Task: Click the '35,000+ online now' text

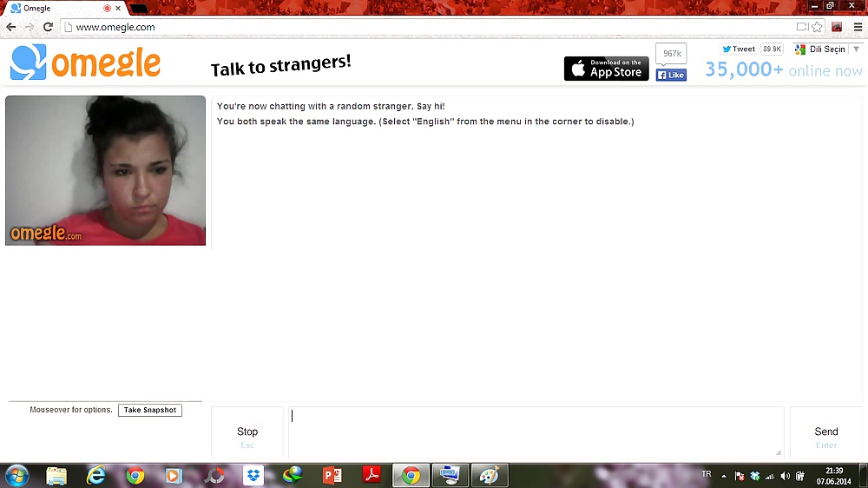Action: click(783, 69)
